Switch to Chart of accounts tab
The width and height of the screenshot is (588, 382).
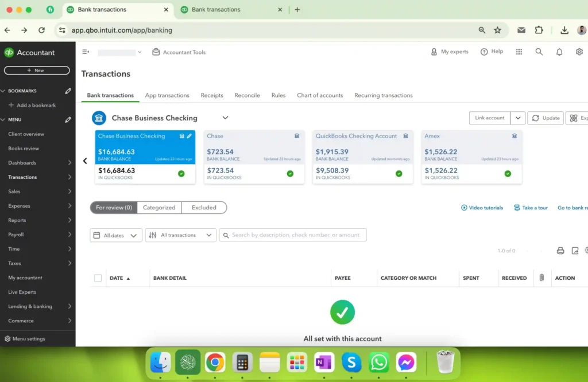tap(320, 95)
